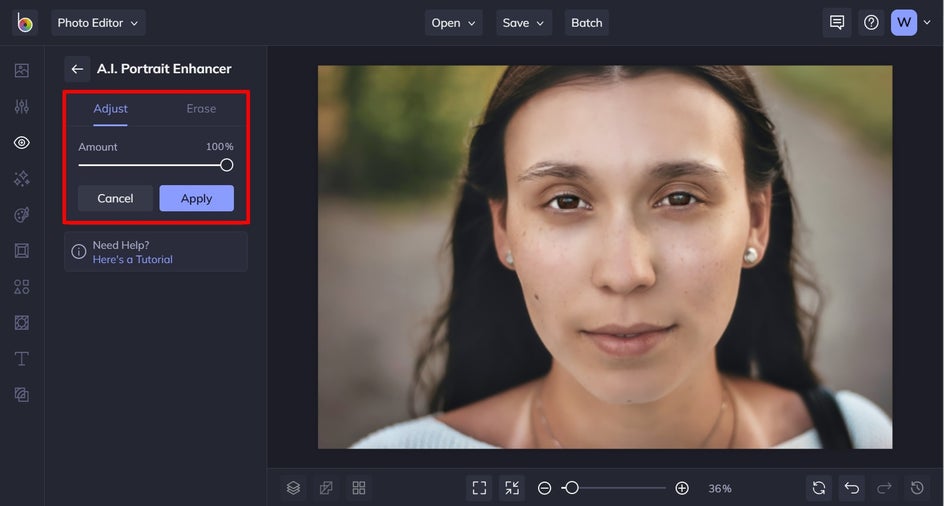Click the zoom slider handle
The image size is (944, 506).
(571, 488)
